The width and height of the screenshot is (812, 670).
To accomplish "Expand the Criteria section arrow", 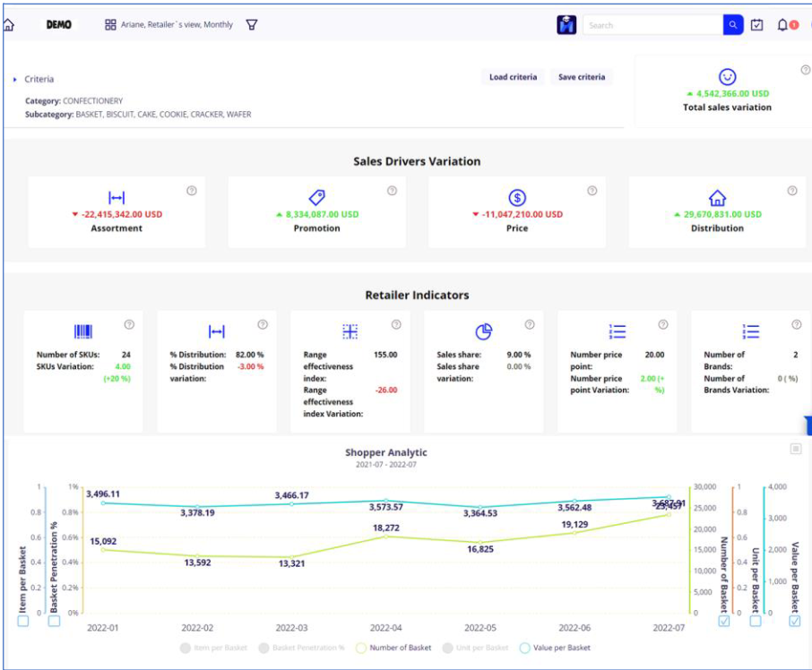I will pyautogui.click(x=15, y=80).
